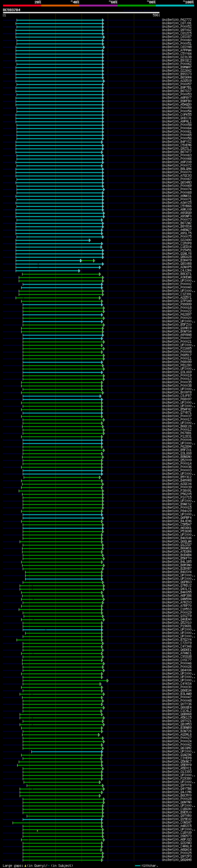Select hit UniRef100_Q1WLY6
This screenshot has width=197, height=868.
coord(177,253)
